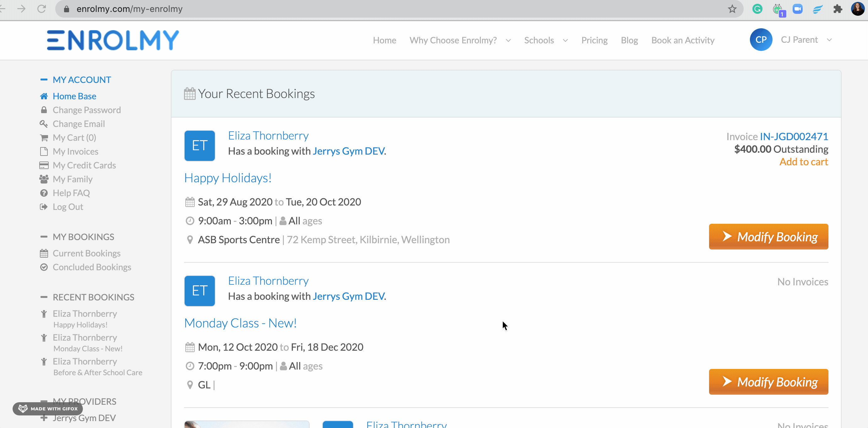Open the browser extensions puzzle icon

click(838, 9)
